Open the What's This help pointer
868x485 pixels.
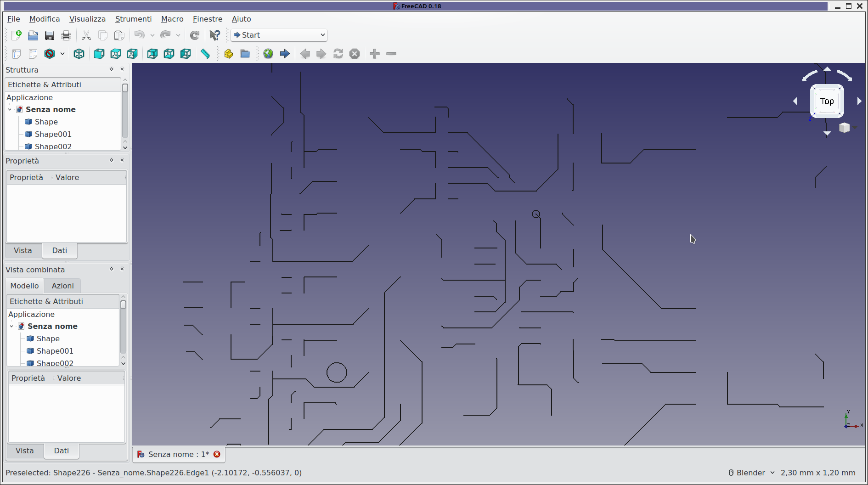click(x=214, y=35)
